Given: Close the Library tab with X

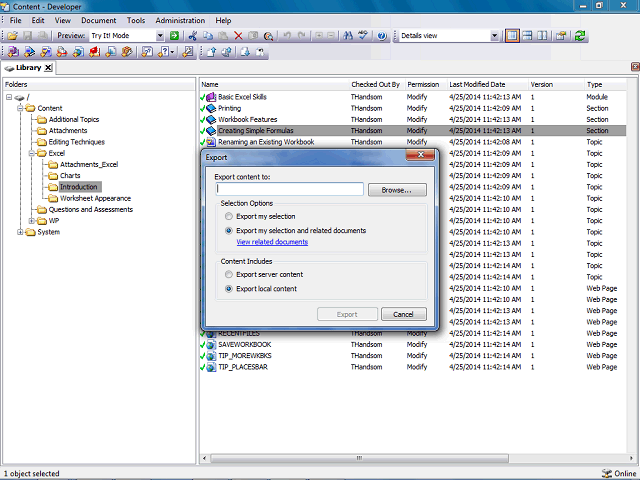Looking at the screenshot, I should [48, 68].
